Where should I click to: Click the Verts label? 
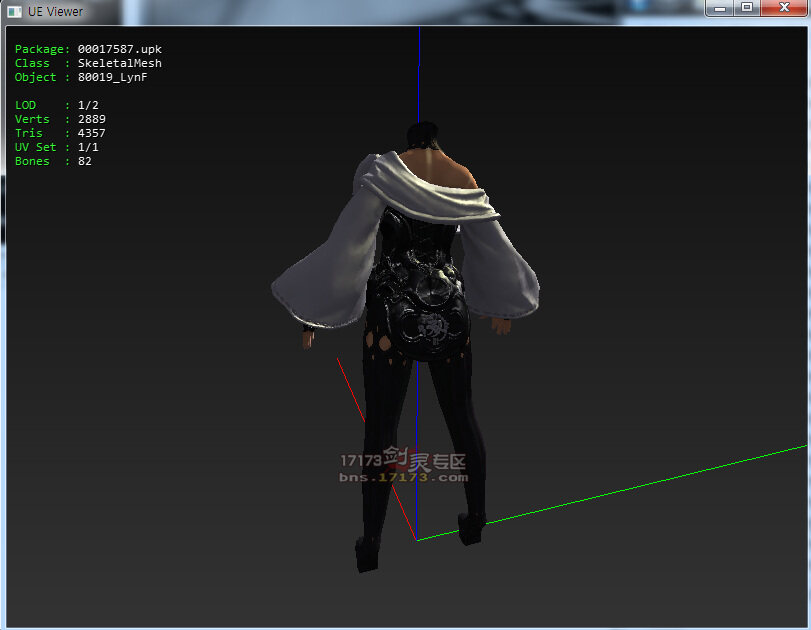pos(32,119)
